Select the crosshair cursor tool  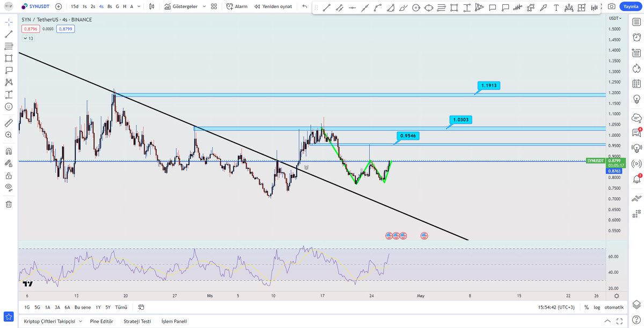coord(9,23)
